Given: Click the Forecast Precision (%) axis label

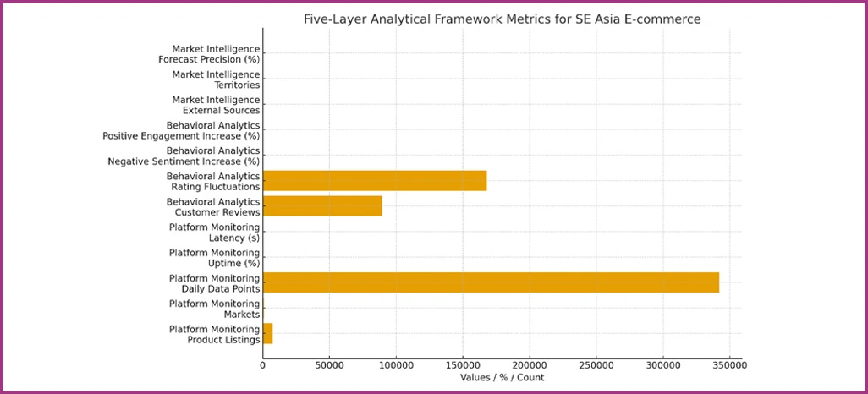Looking at the screenshot, I should (x=209, y=54).
